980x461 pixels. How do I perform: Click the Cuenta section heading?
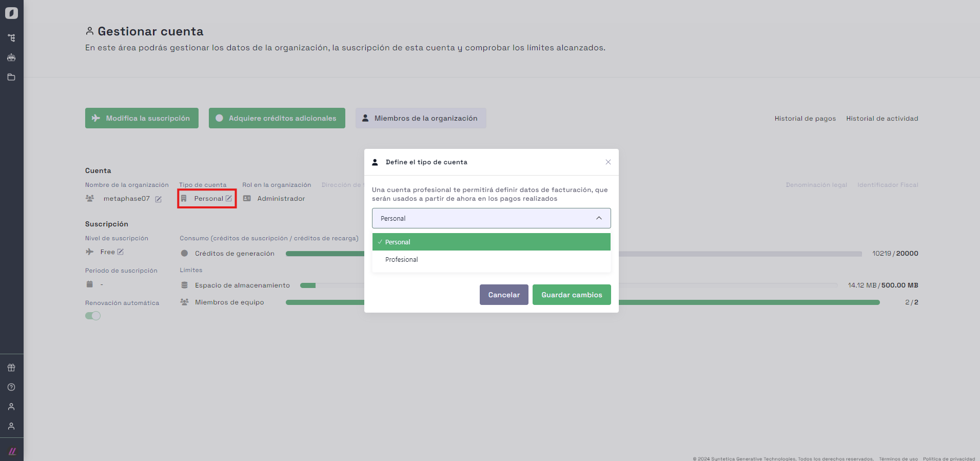coord(98,171)
